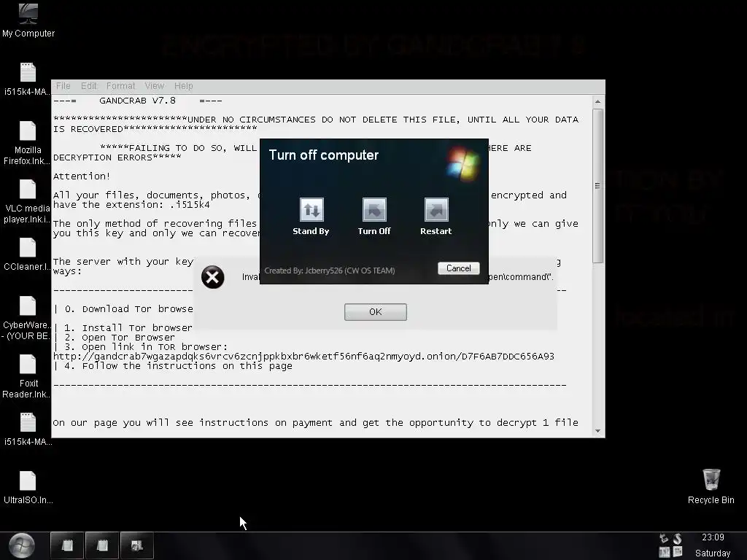Click Notepad scrollbar up arrow
Screen dimensions: 747x560
598,101
